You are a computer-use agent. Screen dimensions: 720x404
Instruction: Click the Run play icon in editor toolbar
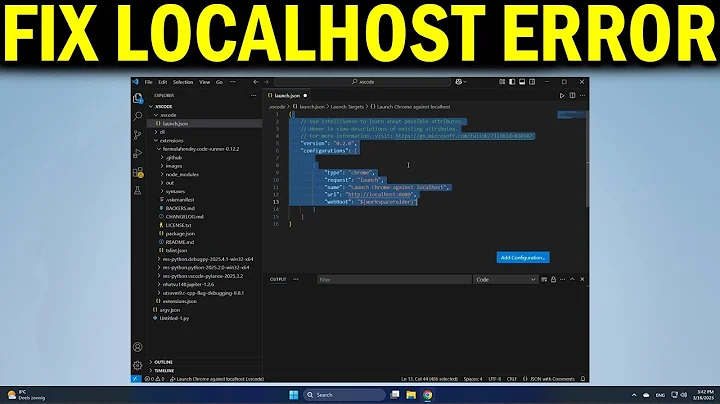point(562,95)
